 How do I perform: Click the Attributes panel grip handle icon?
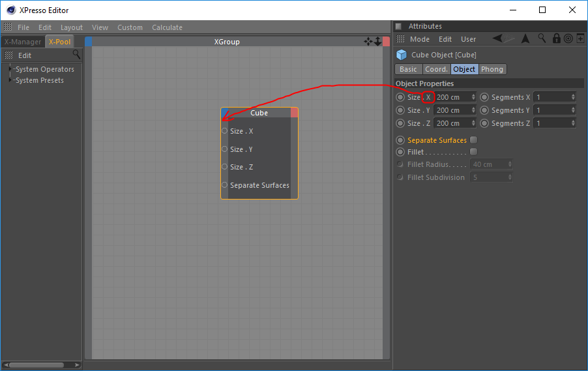pos(400,39)
